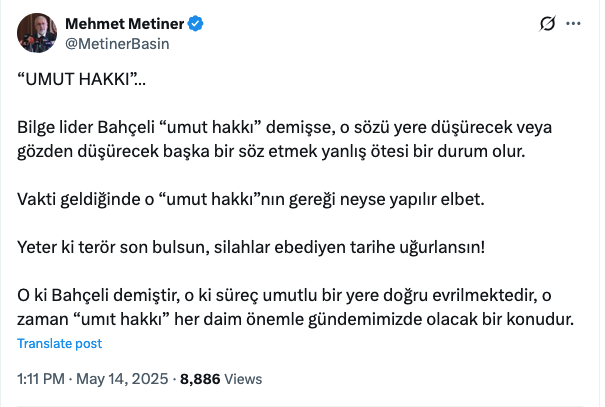Open Grok actions icon on the post
The width and height of the screenshot is (605, 407).
(547, 23)
